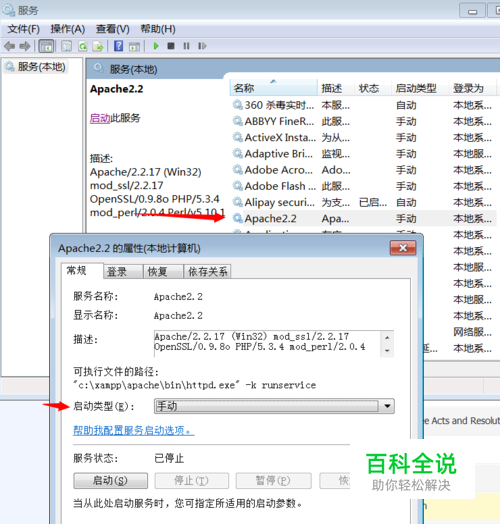Click gear icon of ActiveX Insta service
This screenshot has height=524, width=500.
coord(238,137)
